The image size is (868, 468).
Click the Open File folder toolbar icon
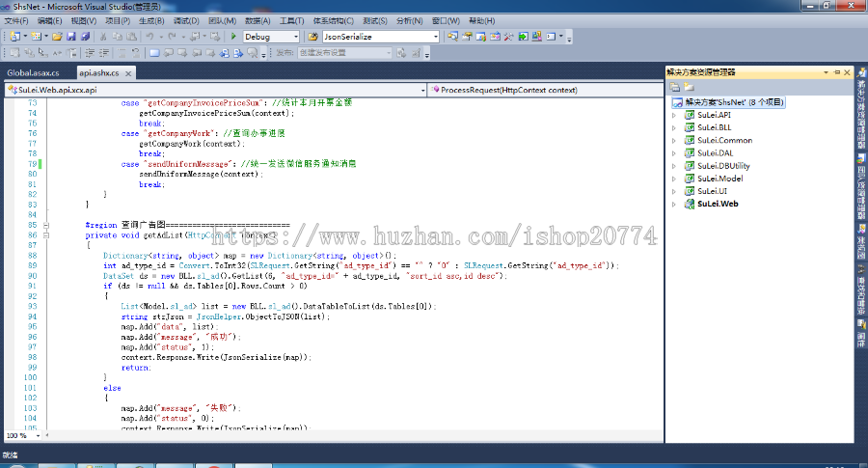tap(57, 37)
